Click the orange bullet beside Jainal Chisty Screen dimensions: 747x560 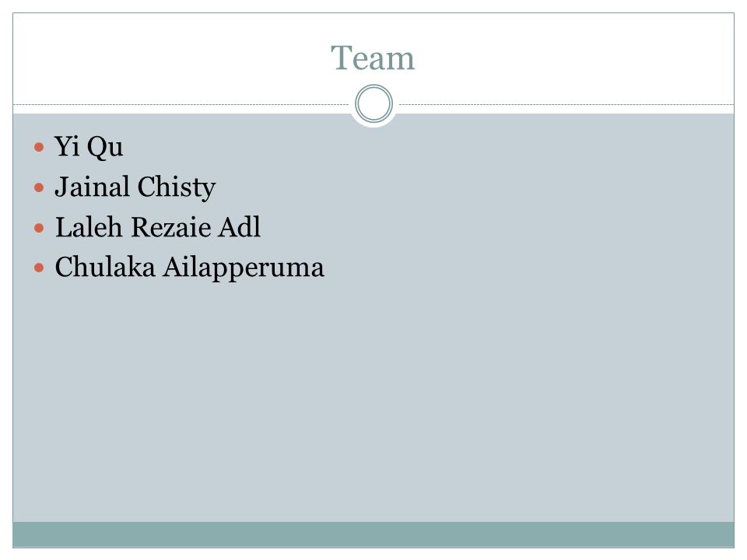pyautogui.click(x=39, y=187)
